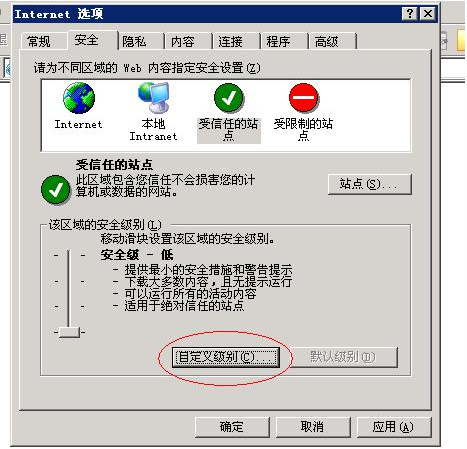Open 自定义级别(C)... settings

tap(226, 357)
